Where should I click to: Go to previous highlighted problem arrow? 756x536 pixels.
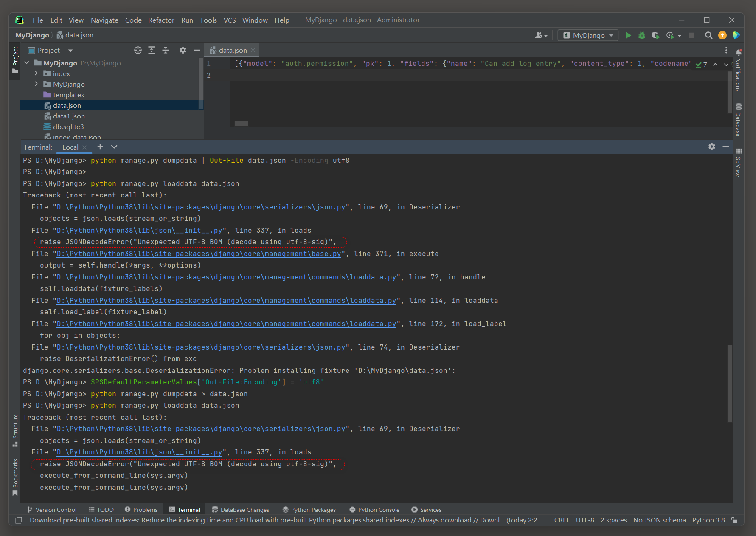715,65
